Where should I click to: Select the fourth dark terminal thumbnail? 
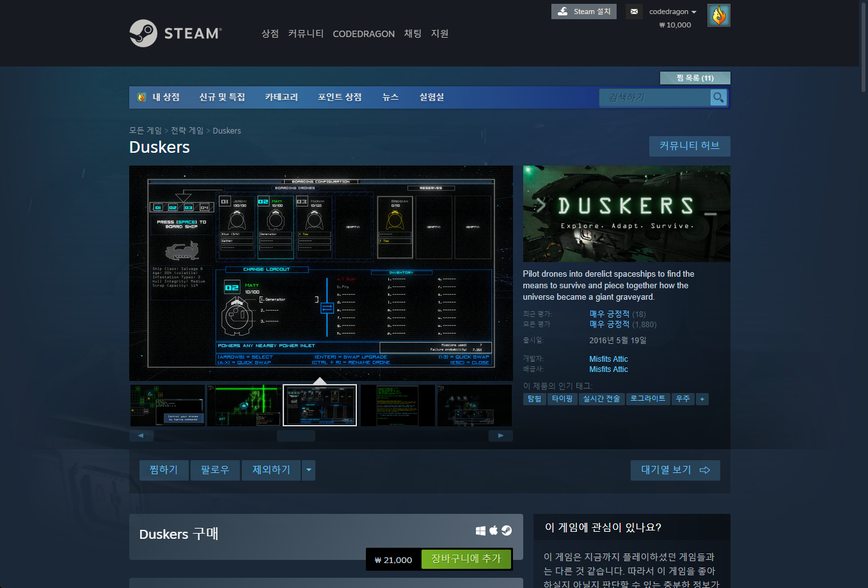click(x=397, y=405)
